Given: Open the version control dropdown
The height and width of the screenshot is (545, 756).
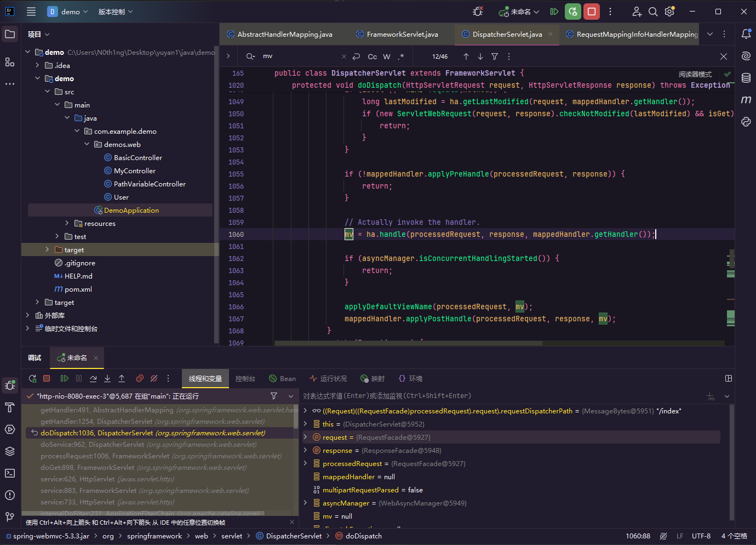Looking at the screenshot, I should (x=116, y=12).
